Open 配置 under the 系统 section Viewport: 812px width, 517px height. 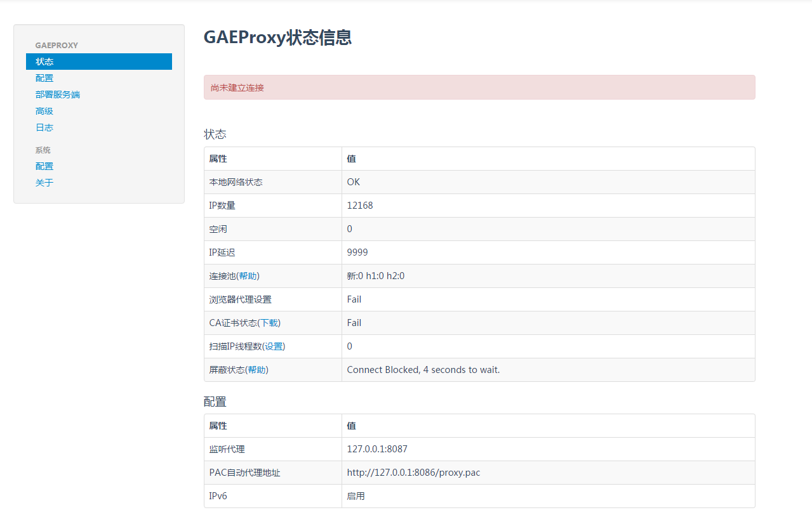point(44,166)
